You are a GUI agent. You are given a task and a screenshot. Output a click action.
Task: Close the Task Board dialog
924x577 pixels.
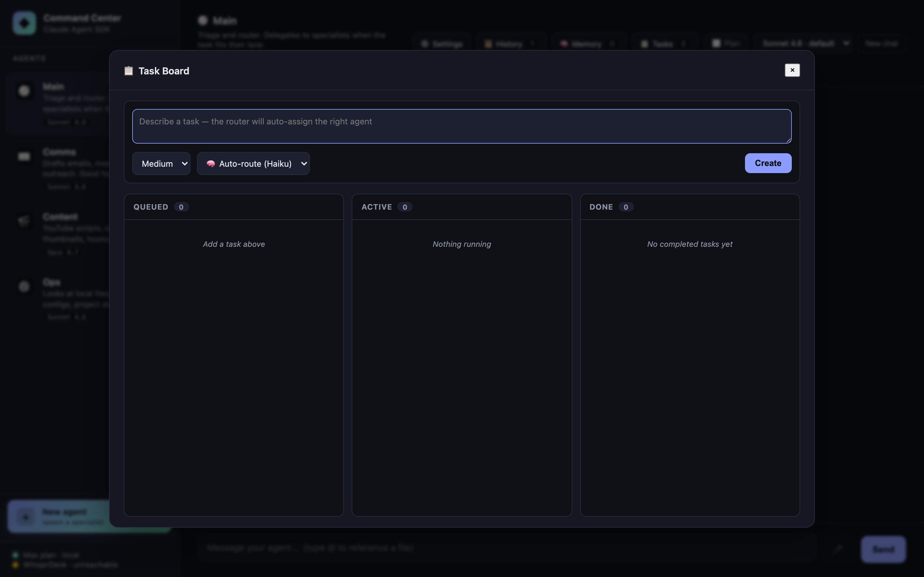(792, 70)
